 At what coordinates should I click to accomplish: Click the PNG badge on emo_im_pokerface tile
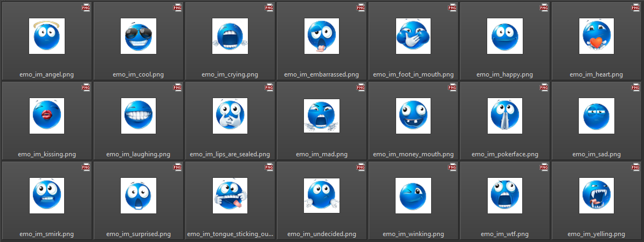544,87
